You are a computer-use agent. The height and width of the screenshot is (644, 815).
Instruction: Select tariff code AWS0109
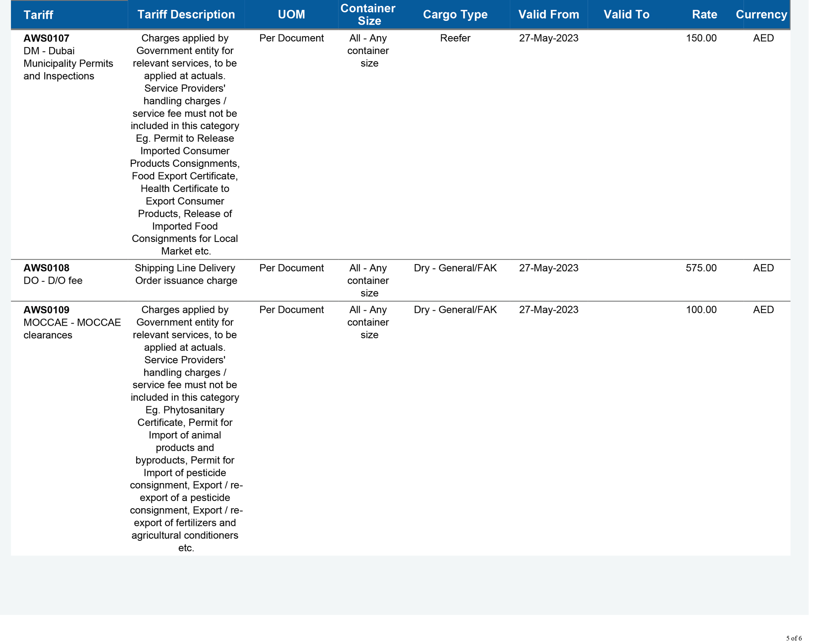46,310
